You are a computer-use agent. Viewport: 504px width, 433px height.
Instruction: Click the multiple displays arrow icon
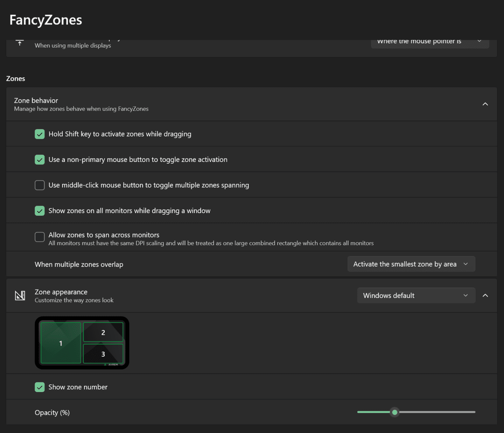(x=20, y=42)
